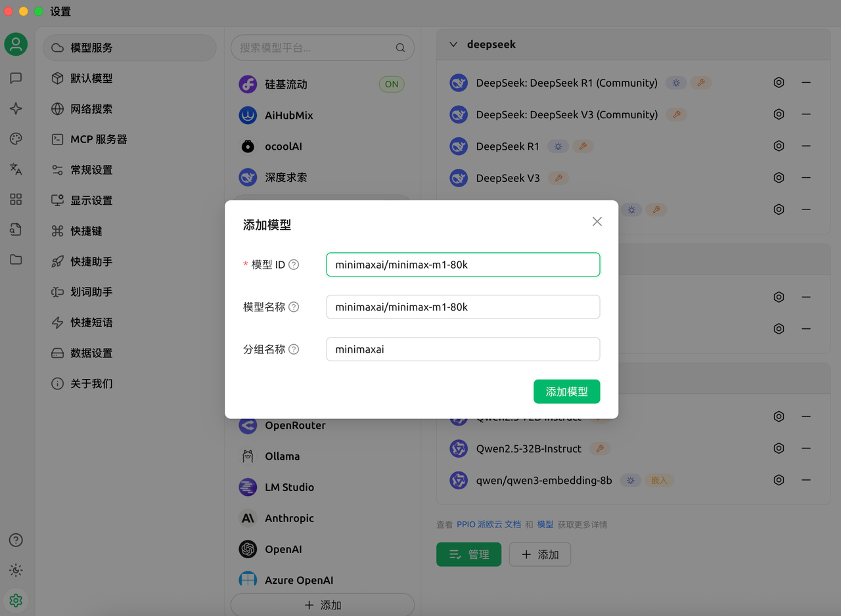Remove DeepSeek V3 (Community) with minus icon
Image resolution: width=841 pixels, height=616 pixels.
(x=806, y=114)
